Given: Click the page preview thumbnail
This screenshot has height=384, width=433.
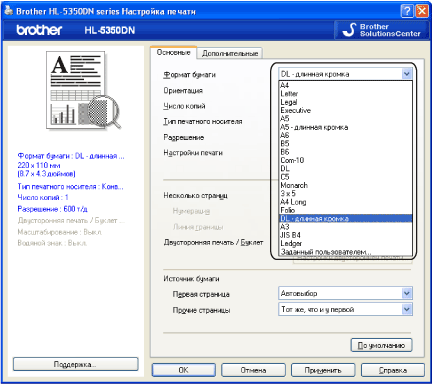Looking at the screenshot, I should pos(83,91).
